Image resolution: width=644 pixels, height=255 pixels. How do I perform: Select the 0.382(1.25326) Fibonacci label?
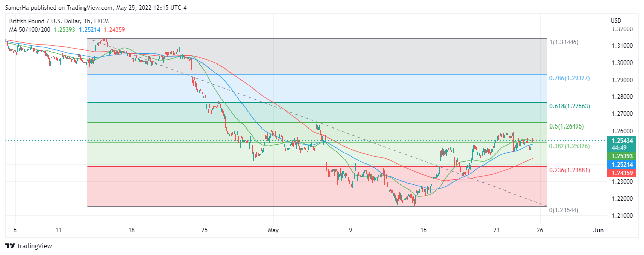tap(569, 146)
